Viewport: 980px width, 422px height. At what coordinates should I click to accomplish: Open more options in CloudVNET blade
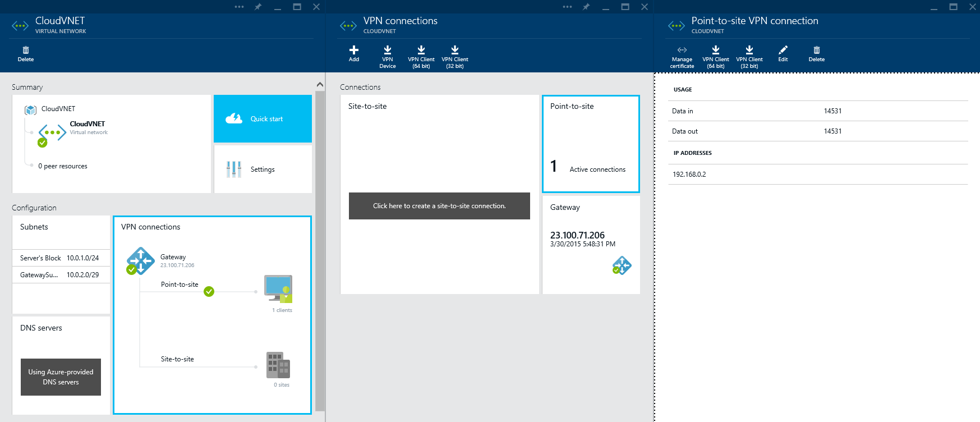click(x=240, y=7)
